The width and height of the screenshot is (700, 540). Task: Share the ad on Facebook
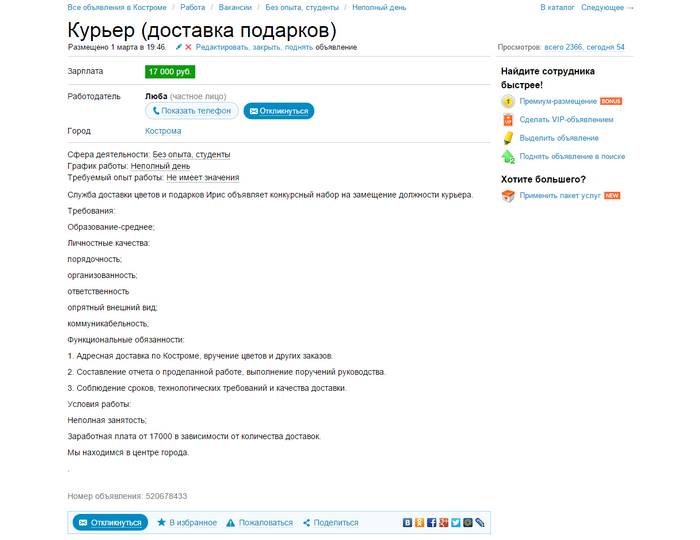coord(431,522)
